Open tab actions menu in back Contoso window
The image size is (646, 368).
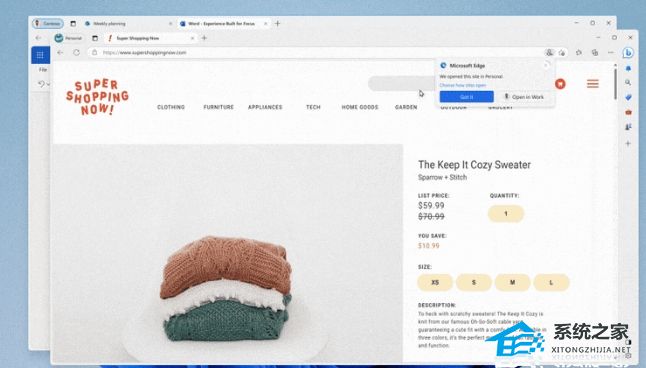pyautogui.click(x=73, y=23)
